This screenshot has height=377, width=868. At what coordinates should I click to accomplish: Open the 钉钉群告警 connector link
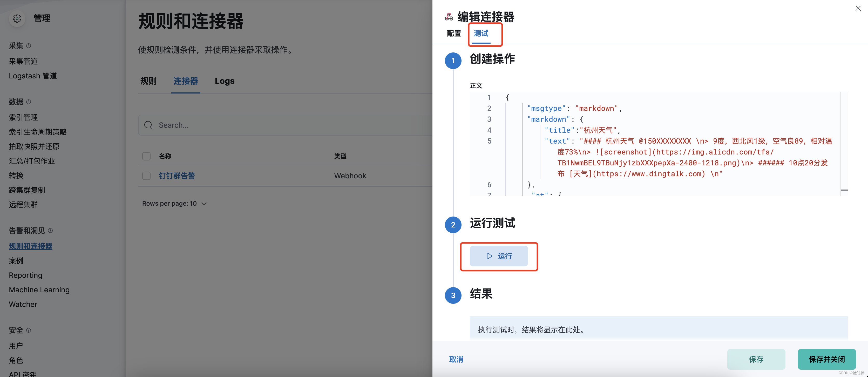tap(177, 176)
